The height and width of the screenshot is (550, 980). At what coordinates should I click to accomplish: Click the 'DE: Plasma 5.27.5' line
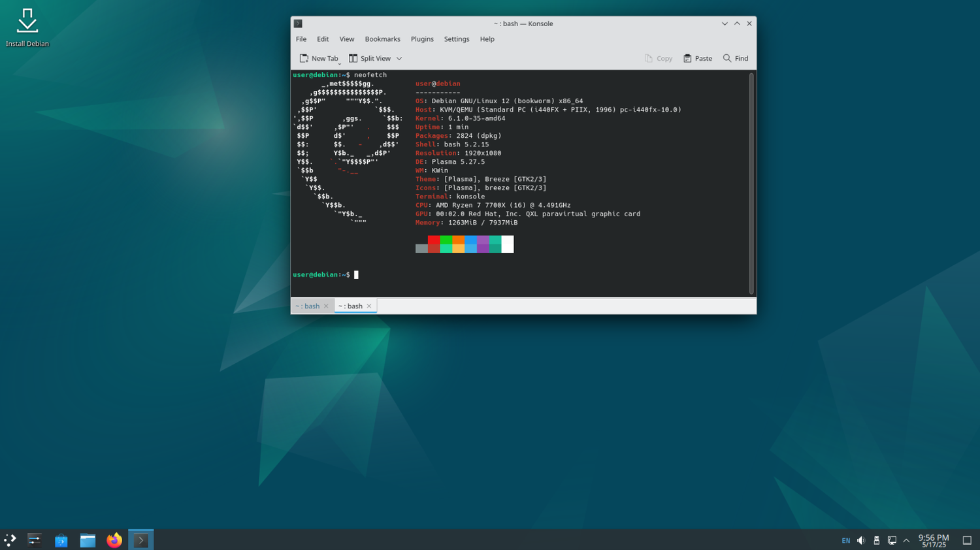pyautogui.click(x=450, y=162)
